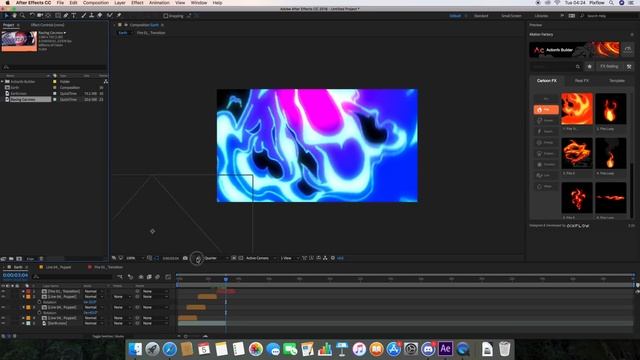Toggle Rotation stopwatch under layer 3
Viewport: 640px width, 360px height.
(39, 313)
